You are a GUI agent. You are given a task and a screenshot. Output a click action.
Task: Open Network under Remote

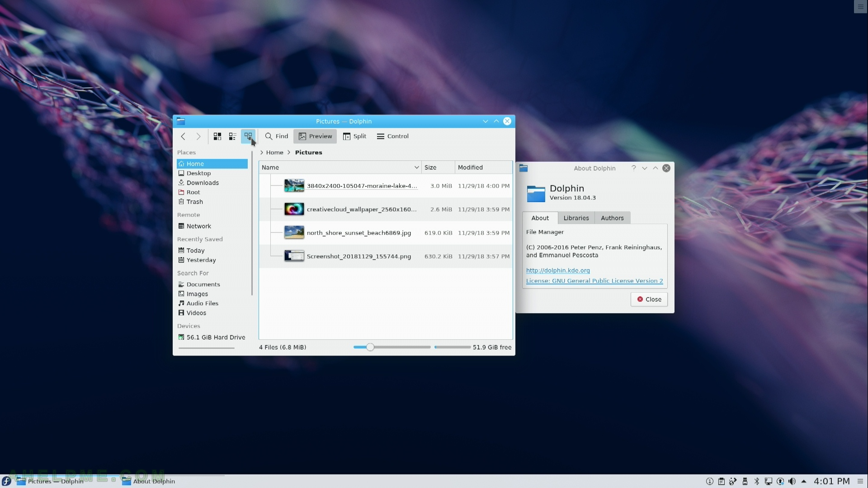[212, 226]
